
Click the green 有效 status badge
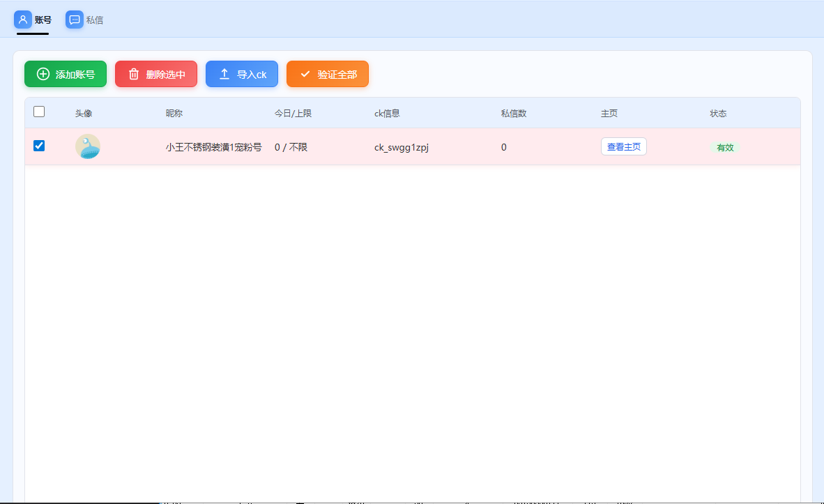click(725, 148)
